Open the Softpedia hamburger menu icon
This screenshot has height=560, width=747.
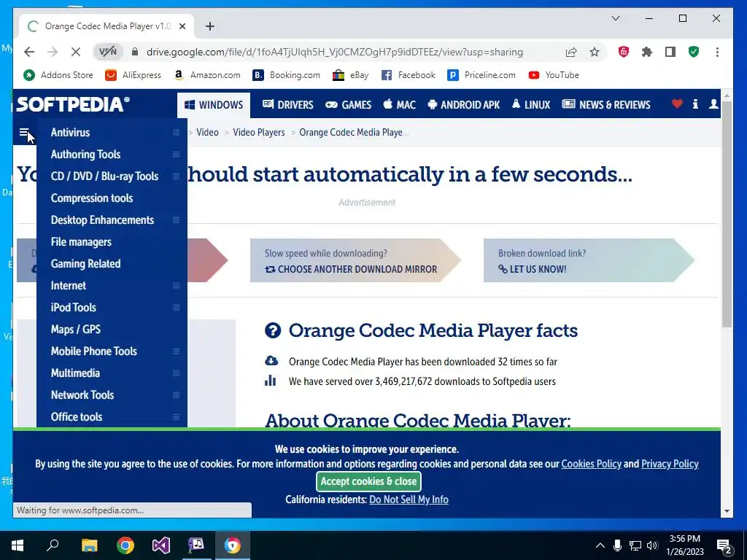pyautogui.click(x=24, y=133)
